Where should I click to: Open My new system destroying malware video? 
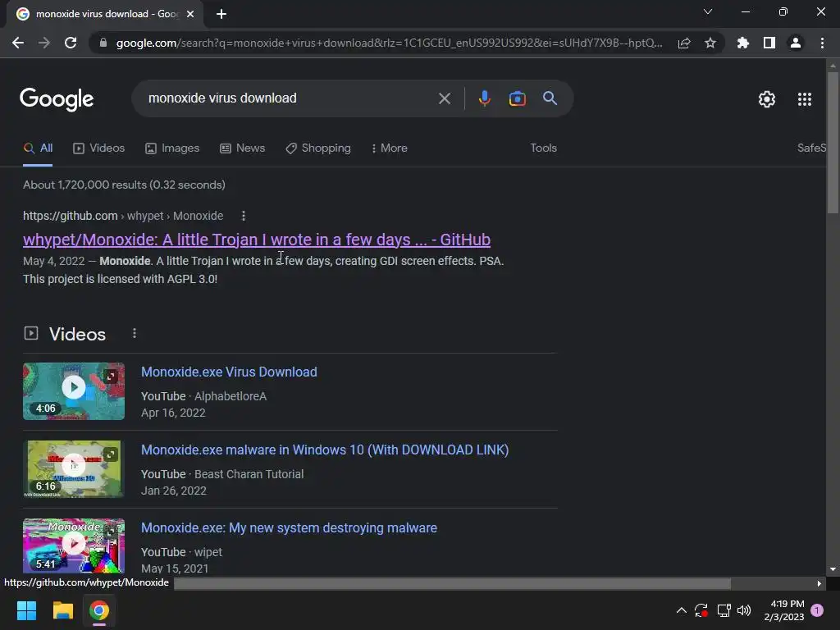click(289, 527)
